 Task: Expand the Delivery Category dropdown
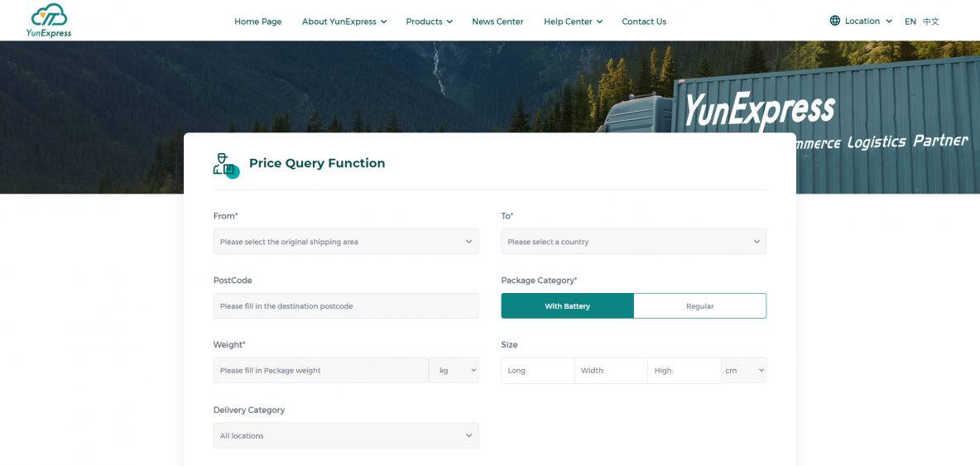[345, 435]
